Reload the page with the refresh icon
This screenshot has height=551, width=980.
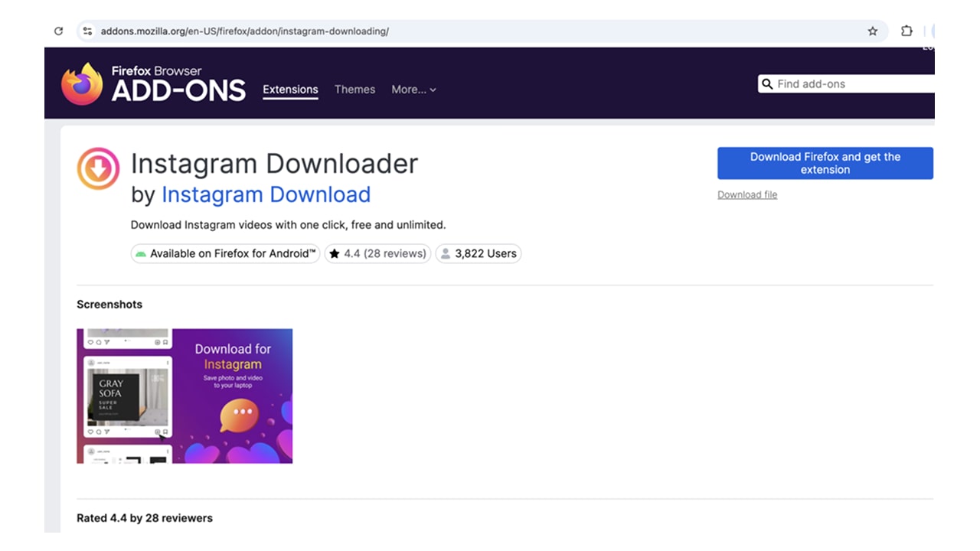(x=58, y=31)
